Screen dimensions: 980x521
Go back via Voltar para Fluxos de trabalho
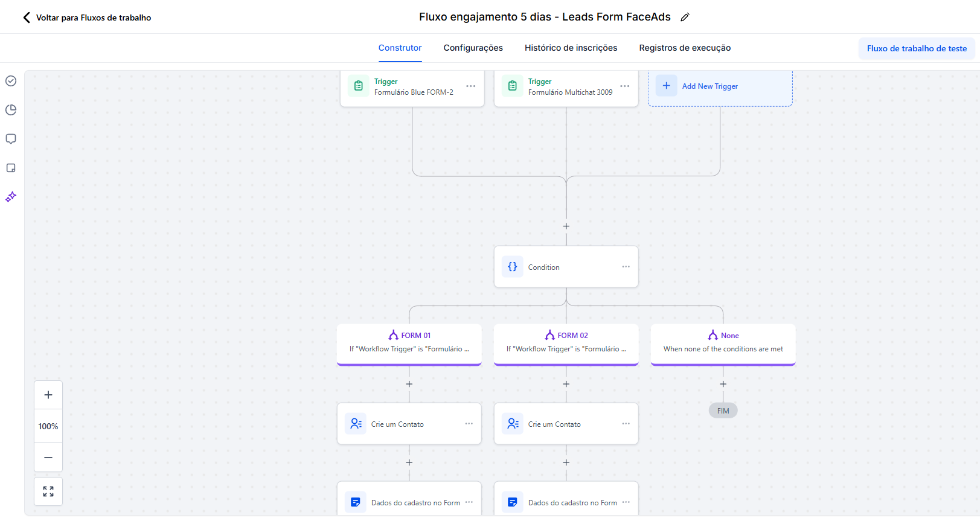tap(87, 18)
